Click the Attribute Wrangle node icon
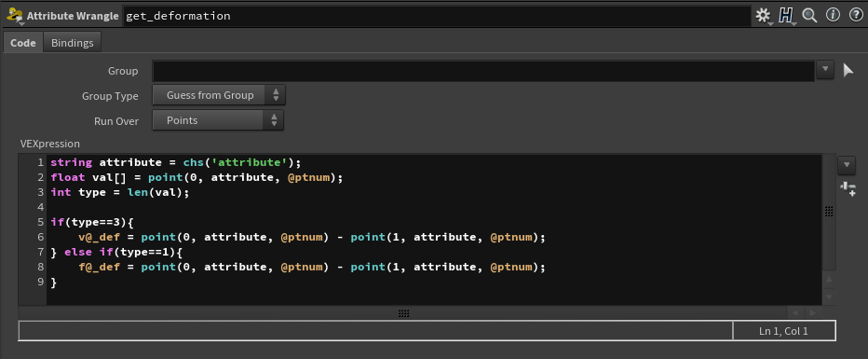868x359 pixels. [14, 16]
